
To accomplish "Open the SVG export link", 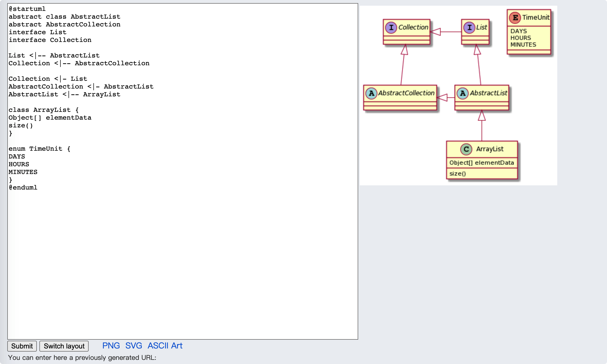I will (133, 346).
